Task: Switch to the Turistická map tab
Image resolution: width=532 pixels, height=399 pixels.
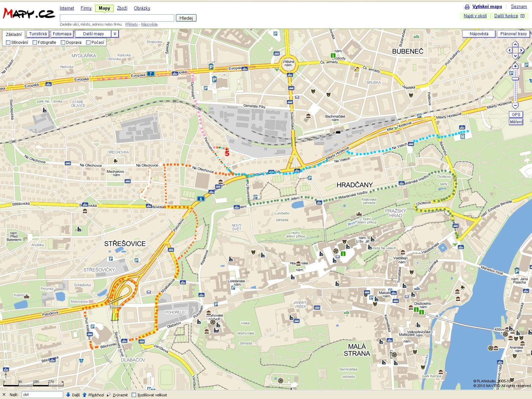Action: 38,34
